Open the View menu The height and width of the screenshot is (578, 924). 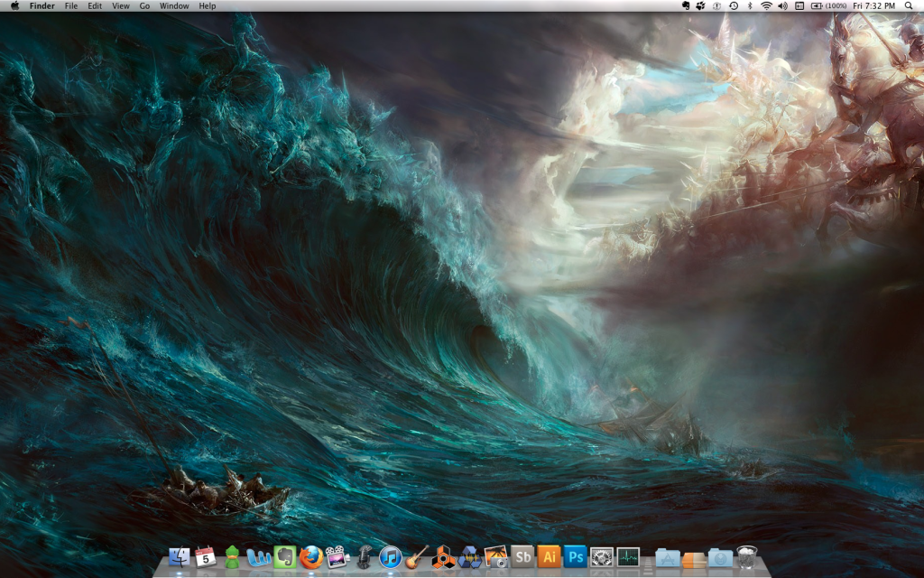(x=121, y=6)
